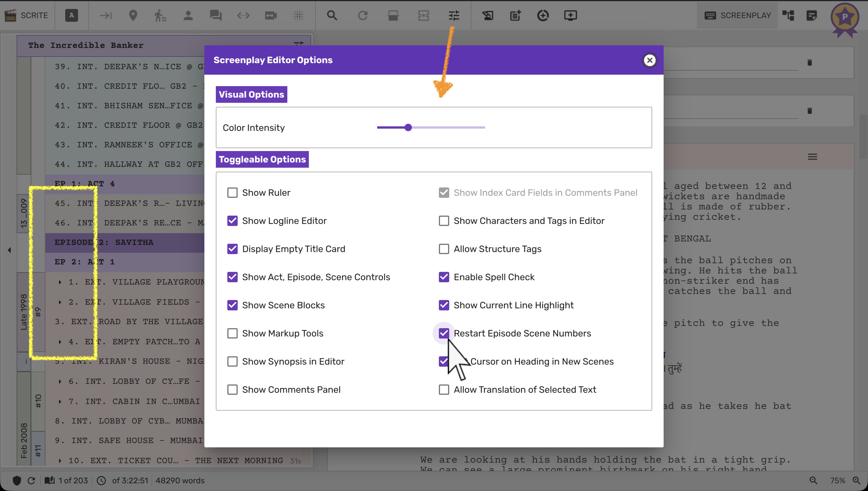This screenshot has width=868, height=491.
Task: Click the zoom in magnifier at bottom right
Action: pos(857,480)
